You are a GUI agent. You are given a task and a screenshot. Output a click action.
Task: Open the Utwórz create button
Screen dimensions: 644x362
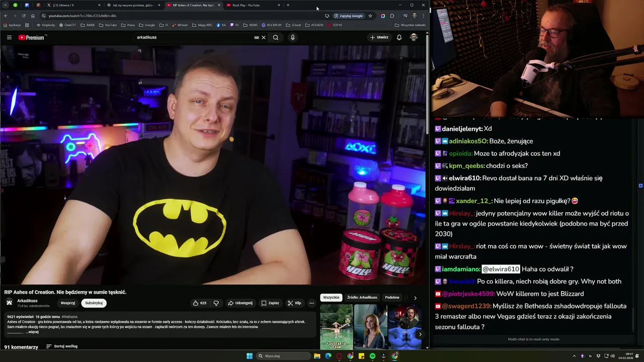[x=379, y=37]
